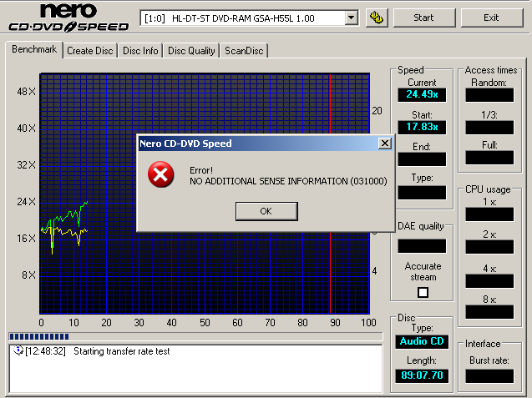532x398 pixels.
Task: Click the DAE quality value field
Action: click(x=422, y=246)
